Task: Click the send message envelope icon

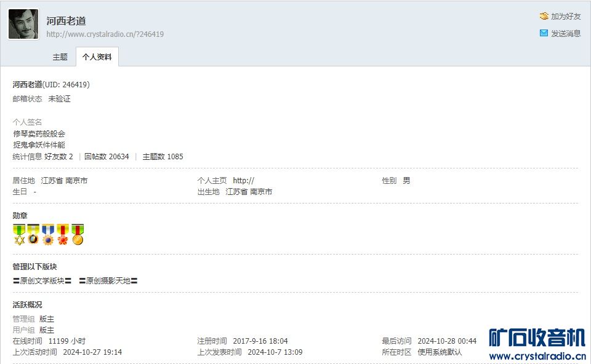Action: [x=544, y=33]
